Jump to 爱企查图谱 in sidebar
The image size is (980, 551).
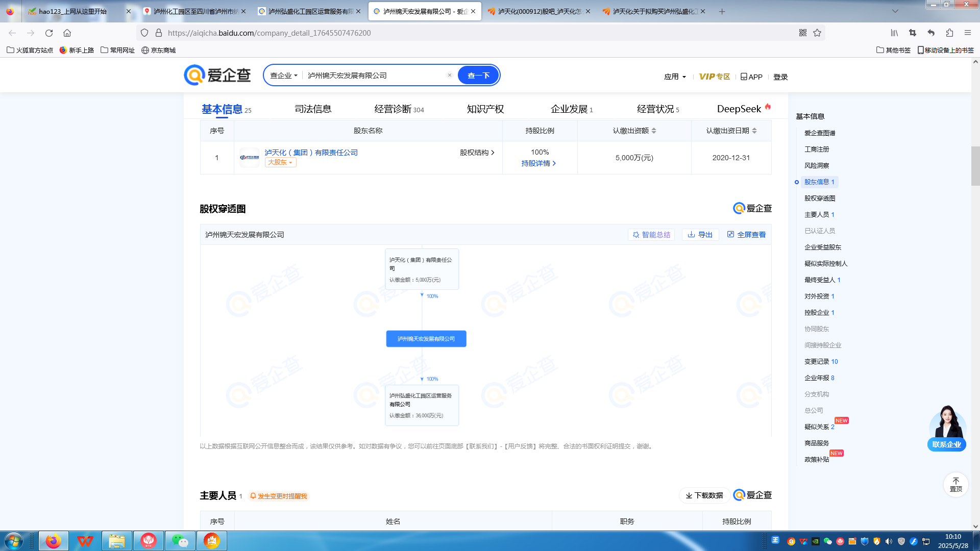tap(820, 133)
